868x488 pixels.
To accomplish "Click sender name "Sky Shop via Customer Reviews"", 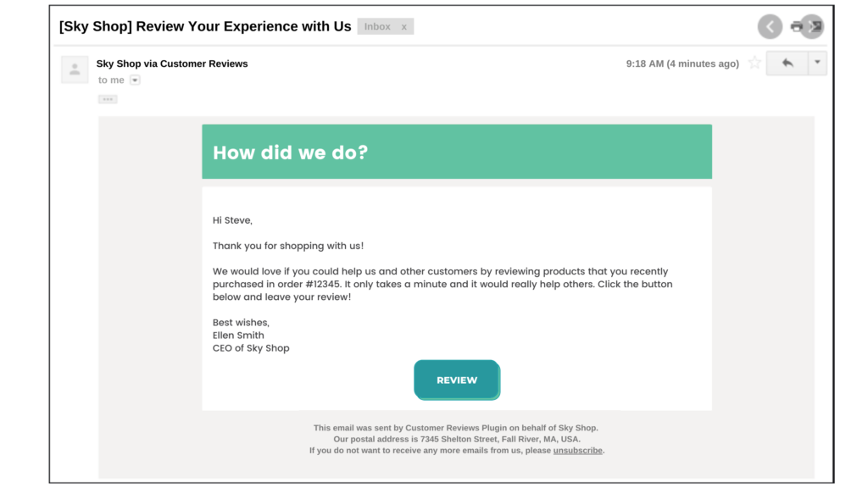I will 171,63.
